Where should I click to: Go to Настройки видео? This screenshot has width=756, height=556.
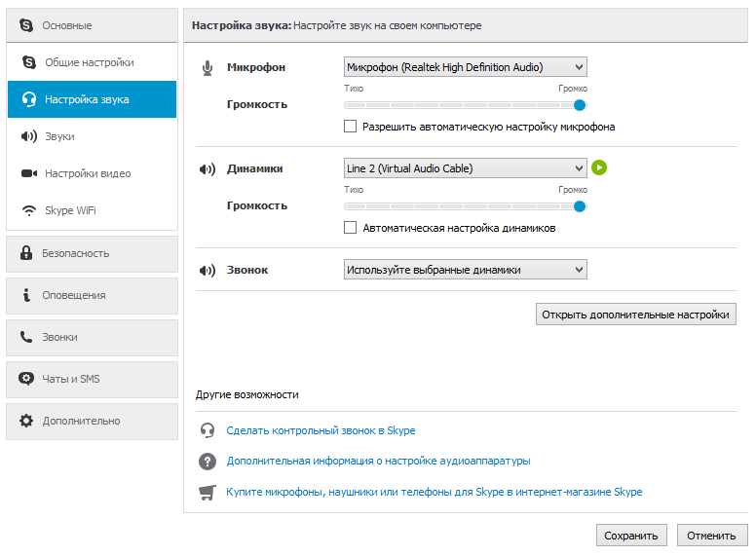coord(93,173)
